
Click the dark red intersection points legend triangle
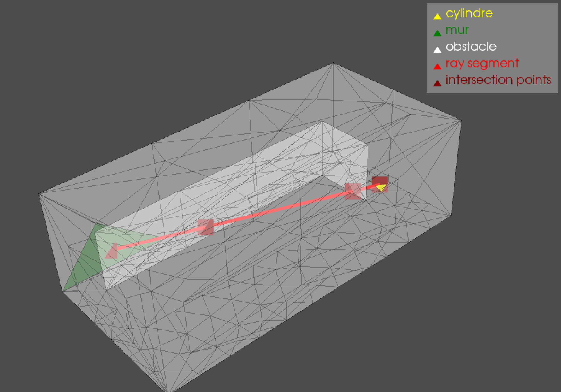(437, 83)
